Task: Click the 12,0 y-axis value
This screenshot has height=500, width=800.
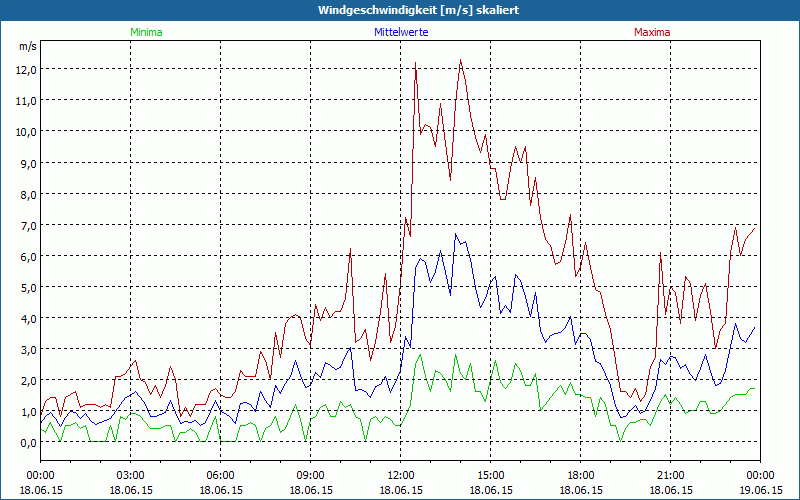Action: pyautogui.click(x=26, y=70)
